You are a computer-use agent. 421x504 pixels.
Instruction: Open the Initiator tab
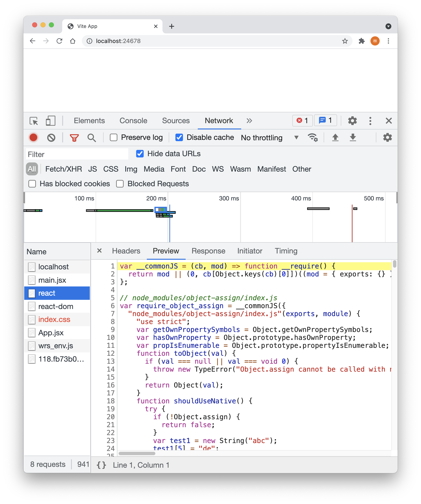[x=250, y=251]
